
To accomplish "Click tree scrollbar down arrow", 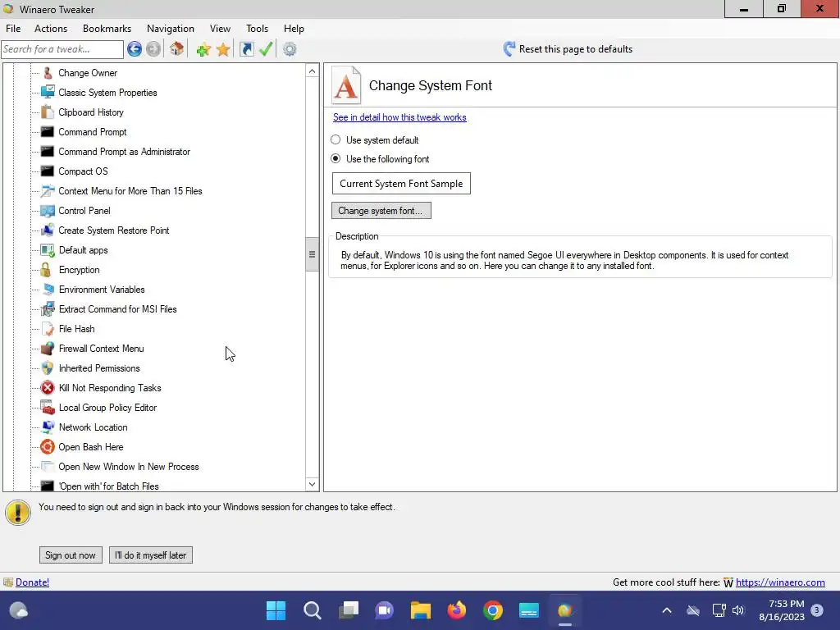I will 313,484.
